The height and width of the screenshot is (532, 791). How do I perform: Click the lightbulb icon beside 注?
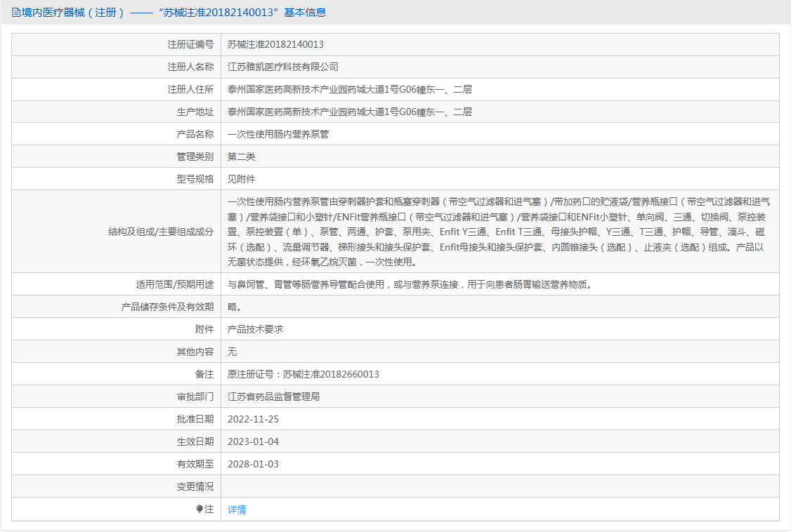point(200,509)
